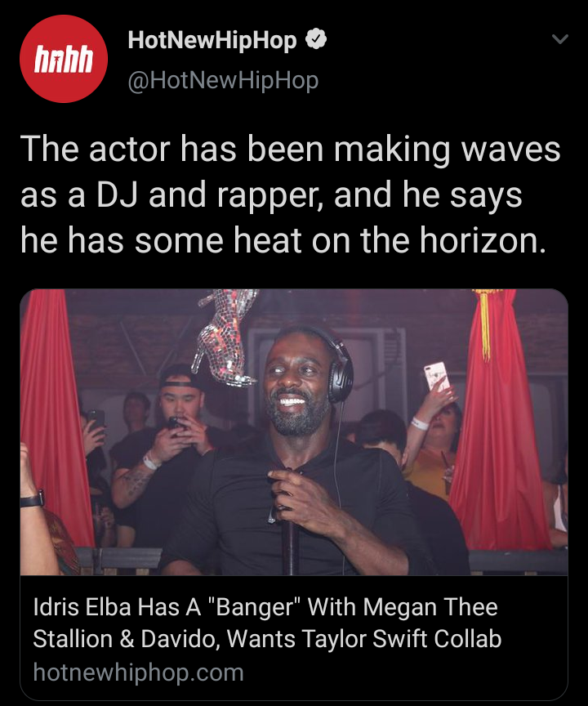Expand the tweet options chevron

pos(560,39)
